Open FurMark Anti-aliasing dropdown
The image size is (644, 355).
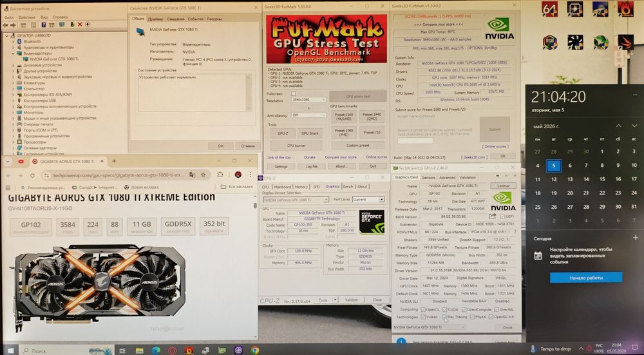308,115
